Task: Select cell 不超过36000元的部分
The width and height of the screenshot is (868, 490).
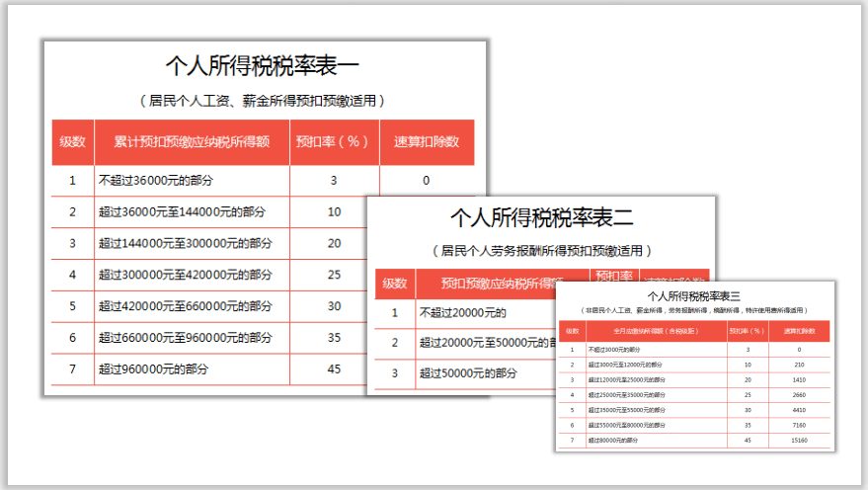Action: pos(156,181)
